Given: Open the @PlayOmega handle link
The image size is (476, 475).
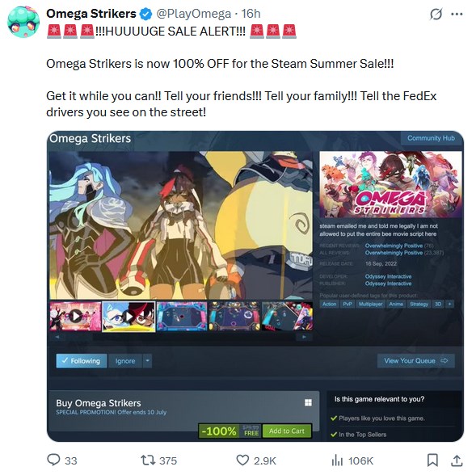Looking at the screenshot, I should tap(194, 14).
